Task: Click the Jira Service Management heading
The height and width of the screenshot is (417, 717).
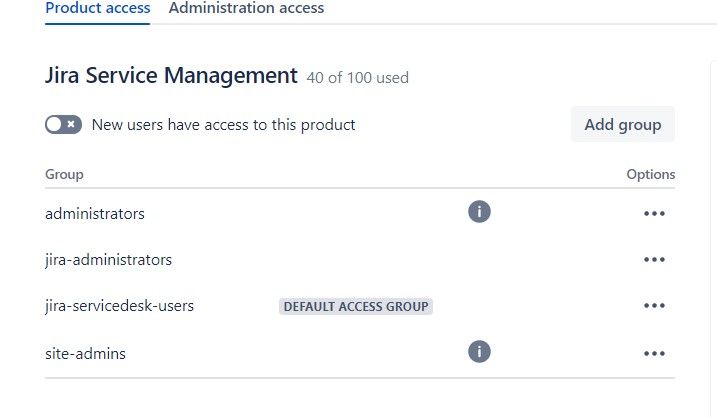Action: point(171,75)
